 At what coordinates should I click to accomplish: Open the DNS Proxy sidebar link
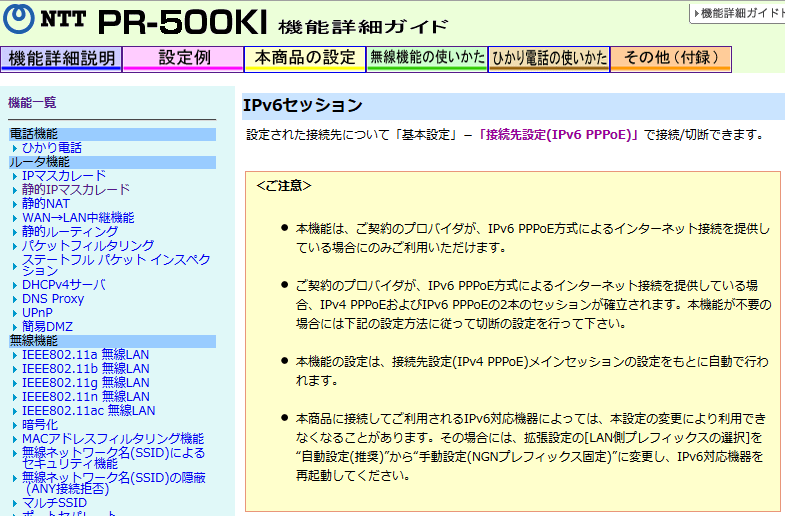click(x=53, y=299)
